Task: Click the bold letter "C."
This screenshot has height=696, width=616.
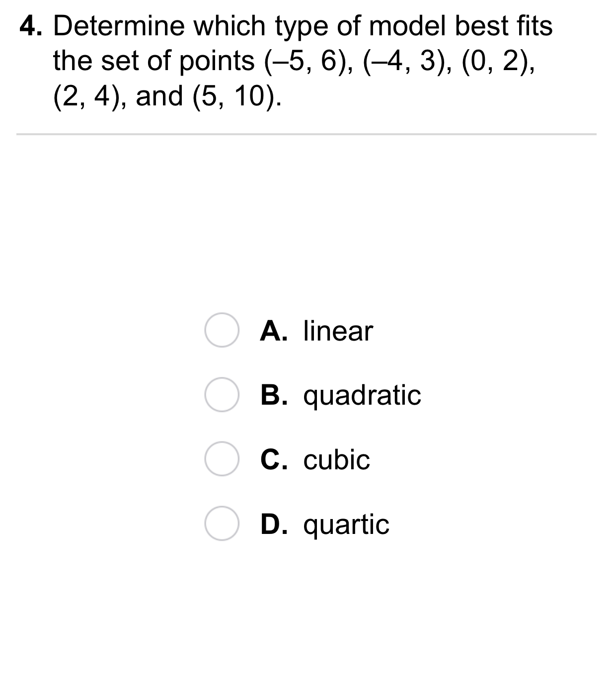Action: point(274,459)
